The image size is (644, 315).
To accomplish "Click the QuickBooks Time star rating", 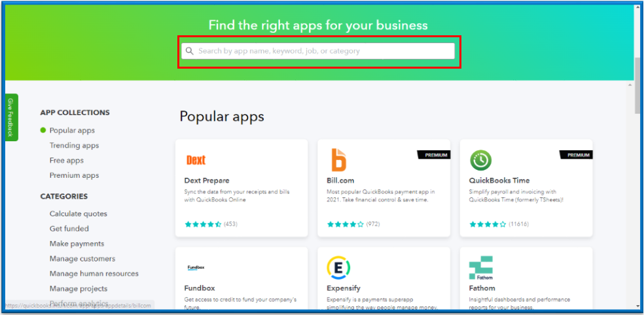I will click(x=488, y=224).
